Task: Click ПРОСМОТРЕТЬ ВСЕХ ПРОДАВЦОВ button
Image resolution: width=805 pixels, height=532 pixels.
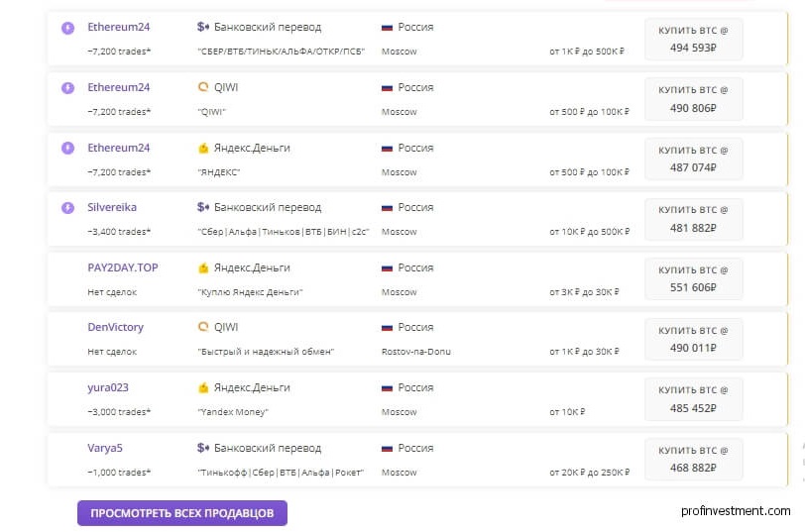Action: tap(182, 513)
